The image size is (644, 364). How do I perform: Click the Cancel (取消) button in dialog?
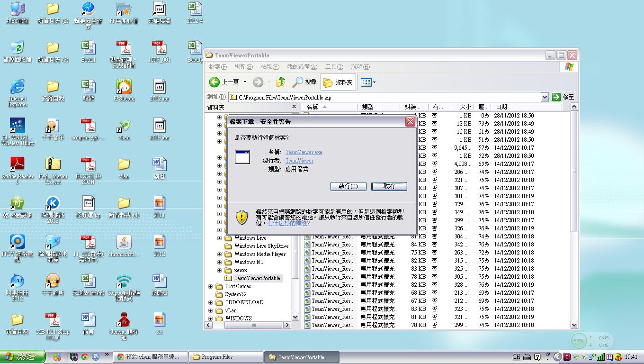389,186
